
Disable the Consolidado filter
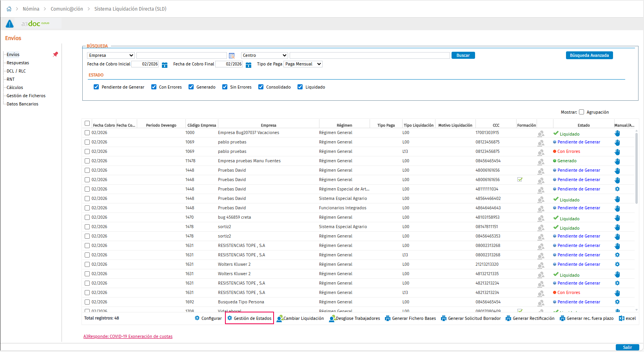click(261, 87)
